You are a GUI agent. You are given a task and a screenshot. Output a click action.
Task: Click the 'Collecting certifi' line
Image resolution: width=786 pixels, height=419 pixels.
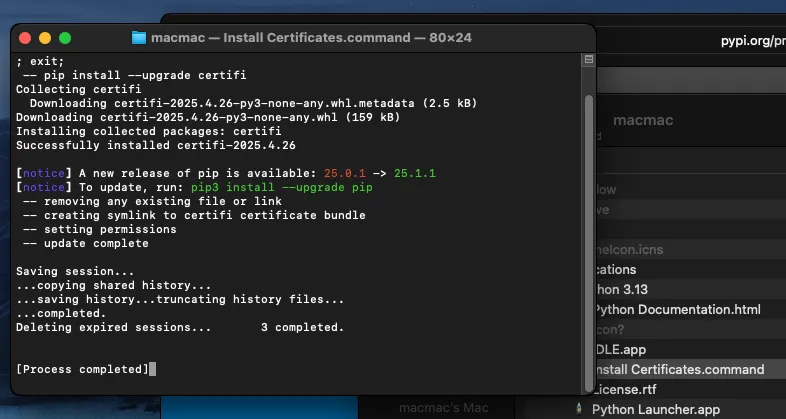click(x=79, y=89)
